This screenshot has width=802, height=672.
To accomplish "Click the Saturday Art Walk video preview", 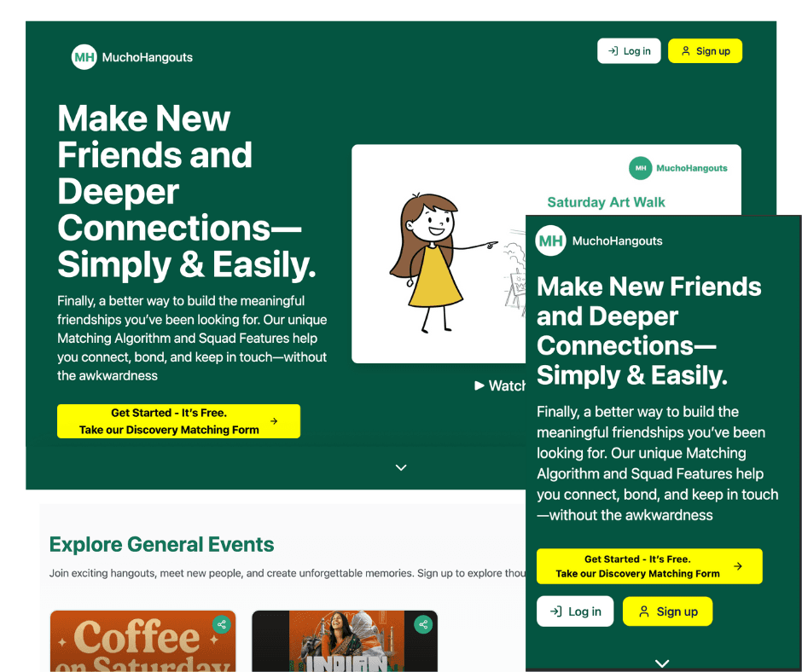I will pos(439,253).
